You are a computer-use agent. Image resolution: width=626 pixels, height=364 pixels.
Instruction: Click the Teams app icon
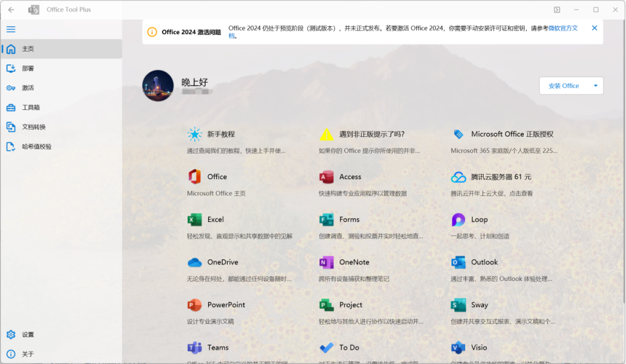[x=194, y=348]
